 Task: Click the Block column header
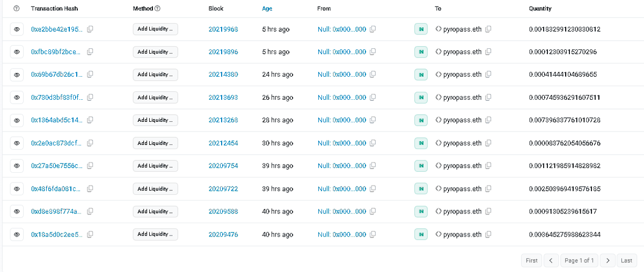point(216,9)
